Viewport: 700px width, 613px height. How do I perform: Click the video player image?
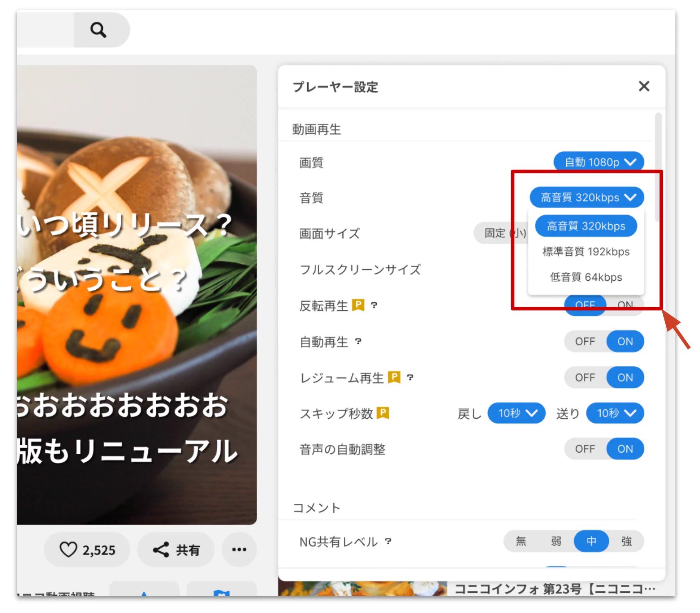coord(137,295)
